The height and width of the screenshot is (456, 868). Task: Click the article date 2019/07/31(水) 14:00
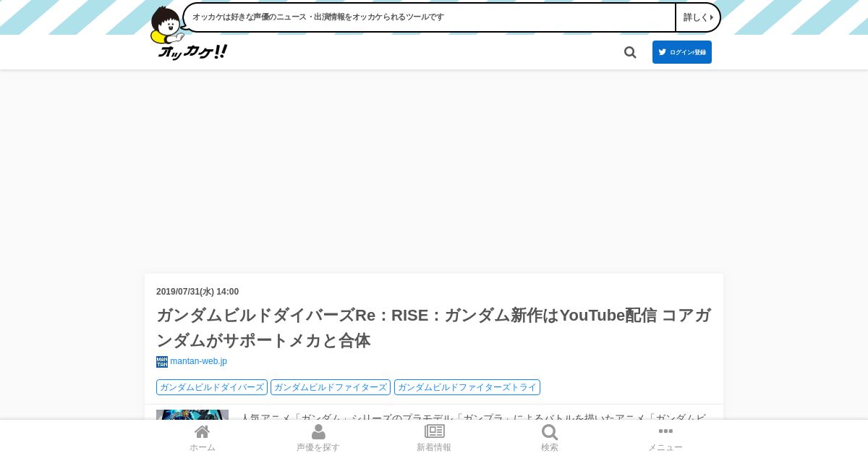pos(197,292)
